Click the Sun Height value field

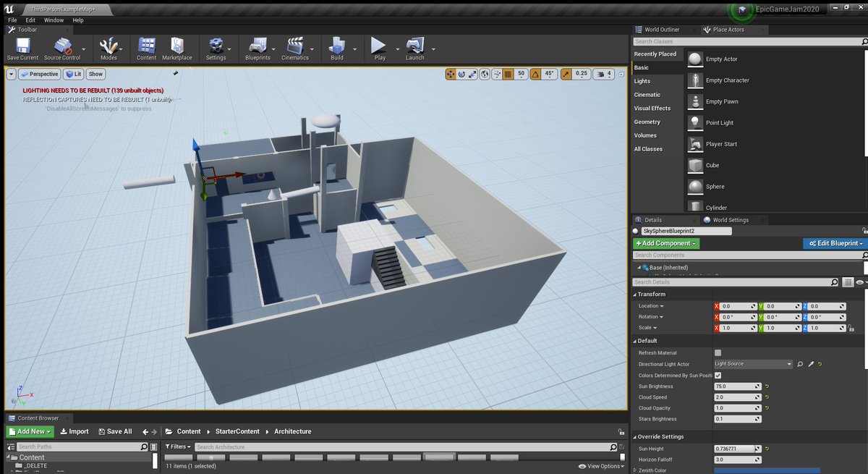pos(737,449)
